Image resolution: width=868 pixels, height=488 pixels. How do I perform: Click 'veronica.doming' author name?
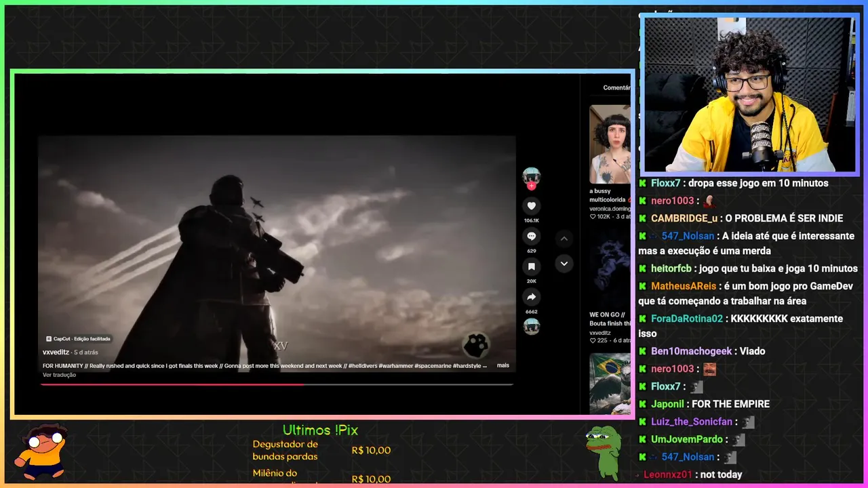point(610,209)
